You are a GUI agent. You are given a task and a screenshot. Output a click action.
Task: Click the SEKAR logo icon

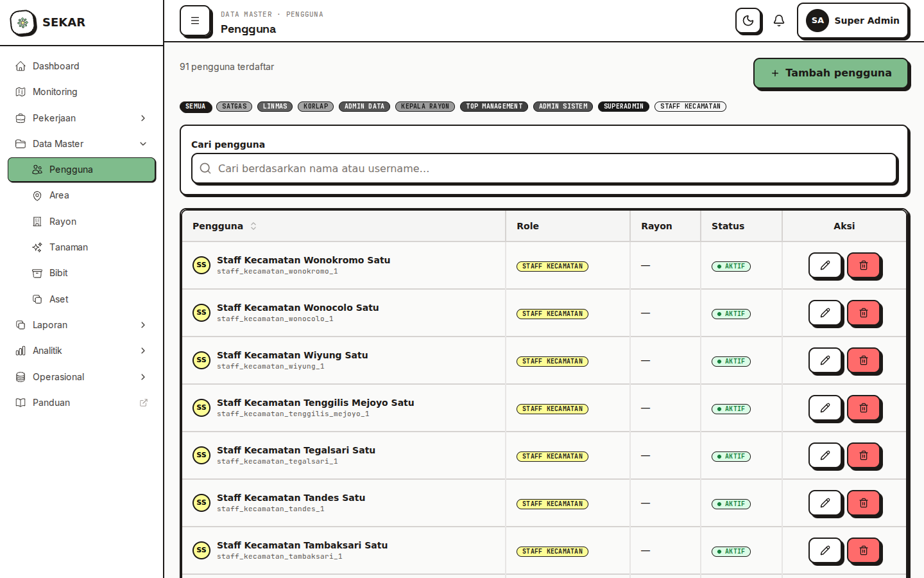click(x=23, y=22)
